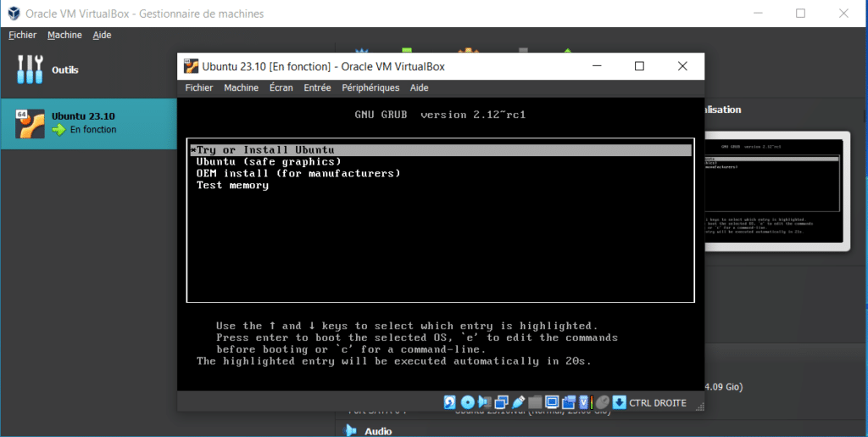Minimize the Ubuntu 23.10 VM window
868x437 pixels.
(x=596, y=66)
